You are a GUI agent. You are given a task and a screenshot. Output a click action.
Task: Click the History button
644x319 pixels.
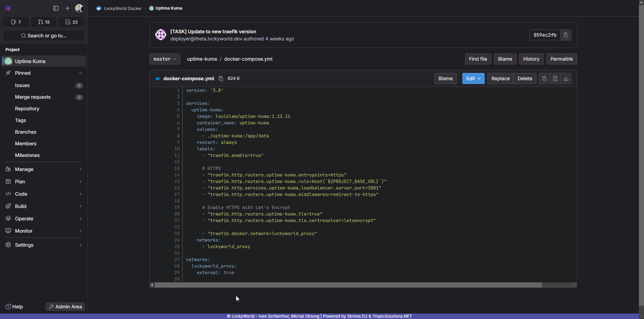(x=531, y=59)
